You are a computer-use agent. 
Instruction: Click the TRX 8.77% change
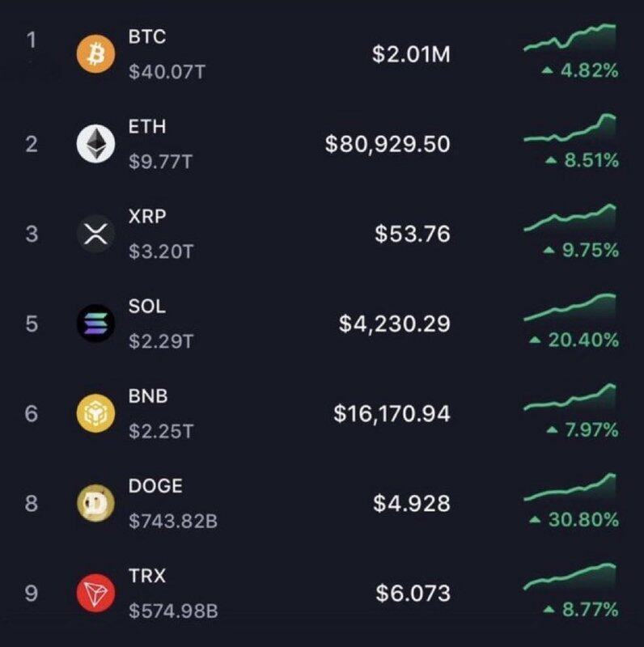[x=581, y=609]
